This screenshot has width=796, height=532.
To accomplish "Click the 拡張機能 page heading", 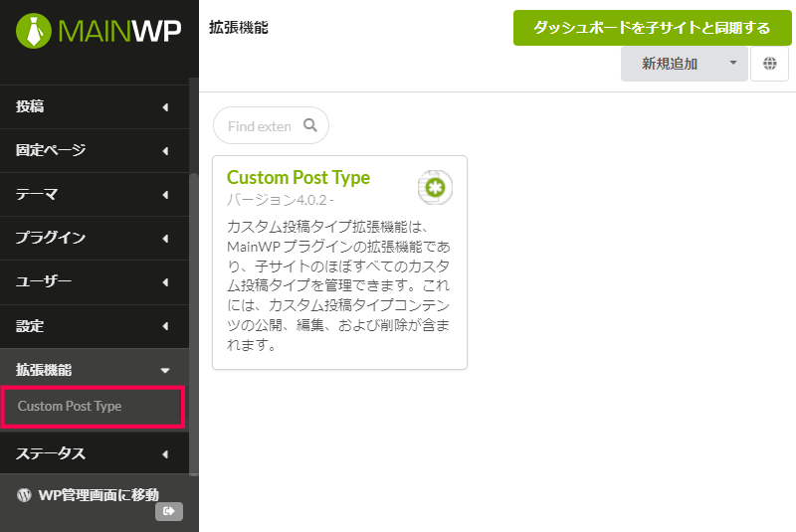I will coord(239,28).
